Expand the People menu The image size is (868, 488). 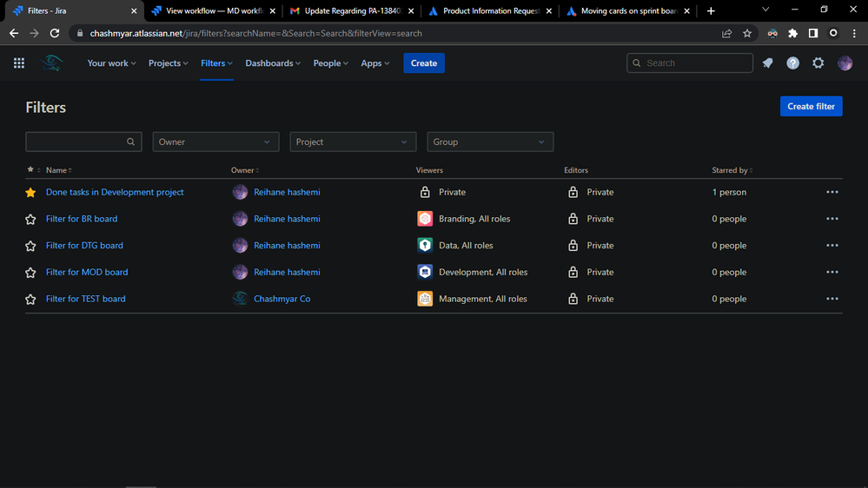[x=330, y=63]
